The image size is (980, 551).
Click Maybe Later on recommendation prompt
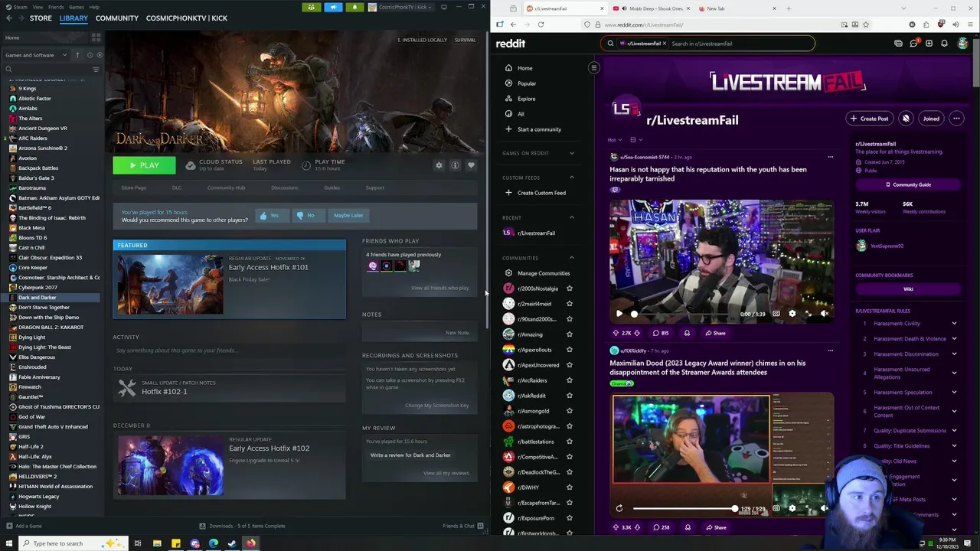(x=348, y=215)
